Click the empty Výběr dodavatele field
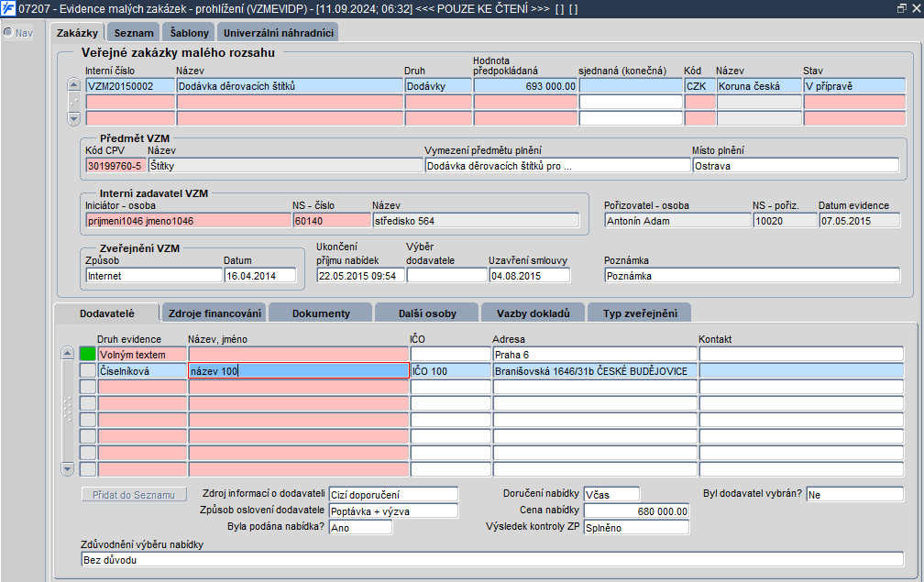Image resolution: width=924 pixels, height=582 pixels. (x=447, y=276)
